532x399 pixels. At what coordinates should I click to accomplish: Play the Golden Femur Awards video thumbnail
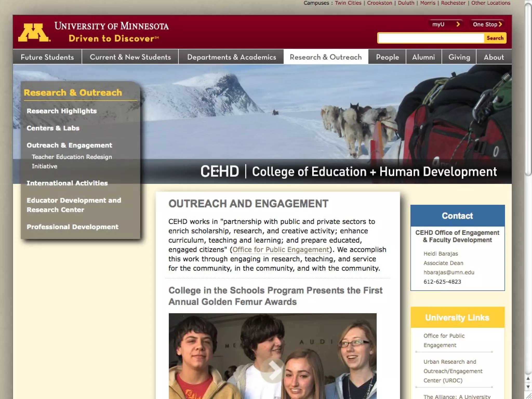[272, 356]
